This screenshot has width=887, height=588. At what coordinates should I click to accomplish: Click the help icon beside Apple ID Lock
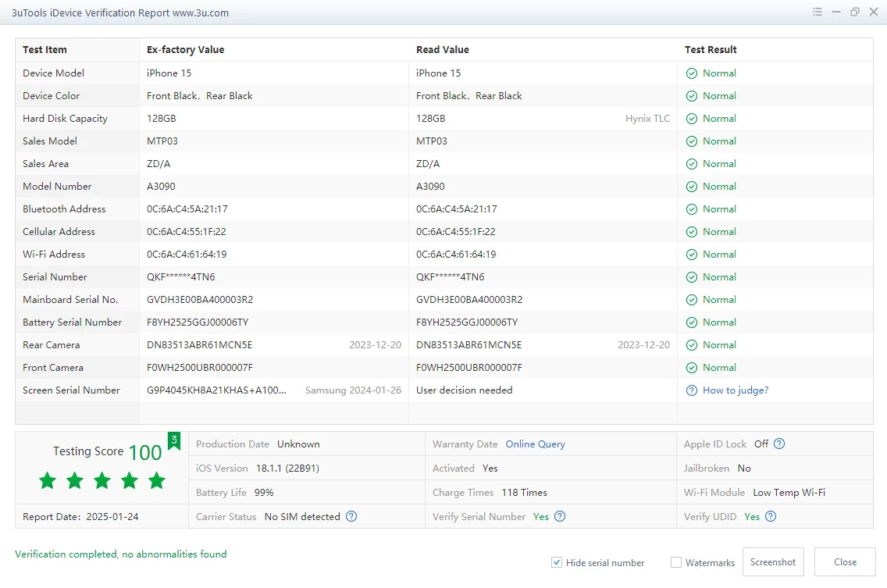coord(779,444)
